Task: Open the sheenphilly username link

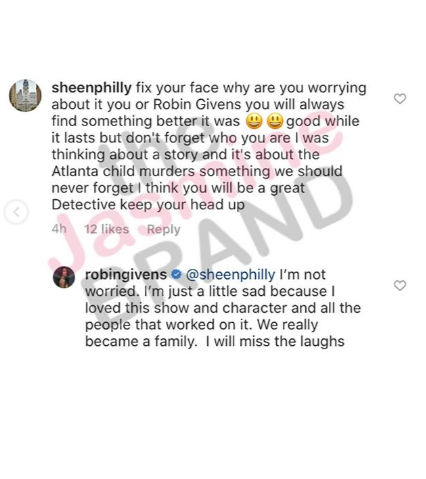Action: pyautogui.click(x=92, y=88)
